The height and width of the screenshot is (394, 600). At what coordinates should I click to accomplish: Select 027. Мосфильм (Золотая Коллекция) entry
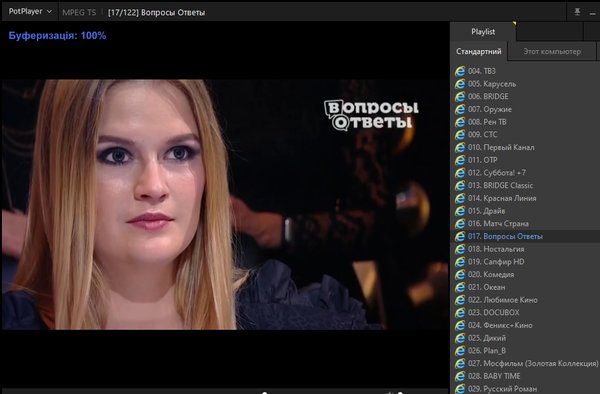[533, 363]
